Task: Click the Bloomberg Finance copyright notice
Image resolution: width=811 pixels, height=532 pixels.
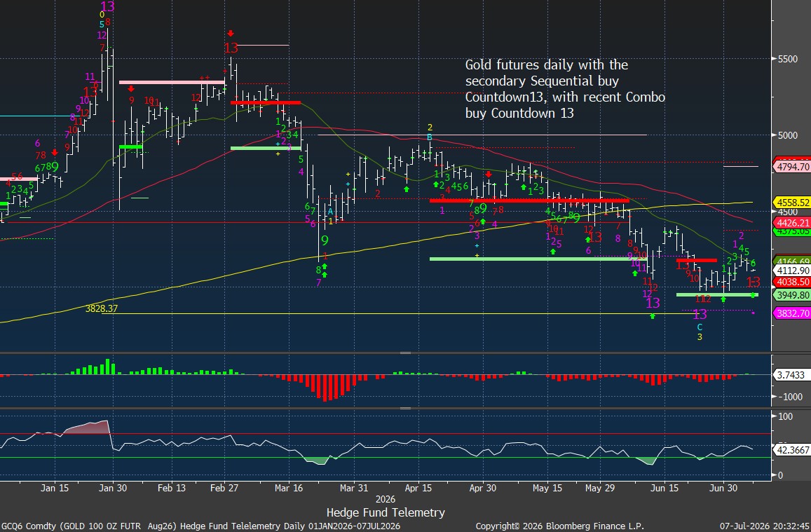Action: pos(559,526)
